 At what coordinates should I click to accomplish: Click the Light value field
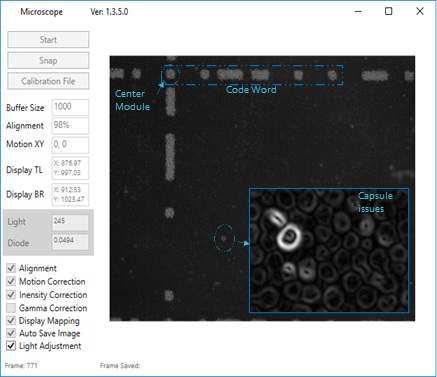click(x=70, y=223)
